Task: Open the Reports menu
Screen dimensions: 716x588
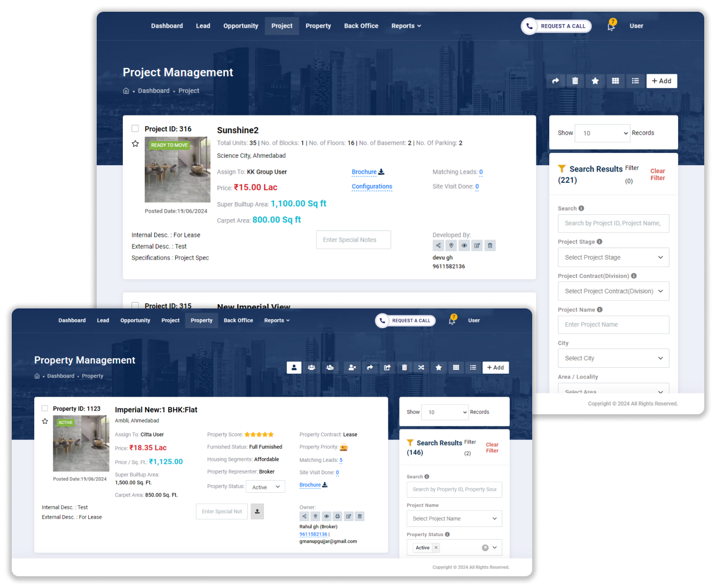Action: click(x=406, y=26)
